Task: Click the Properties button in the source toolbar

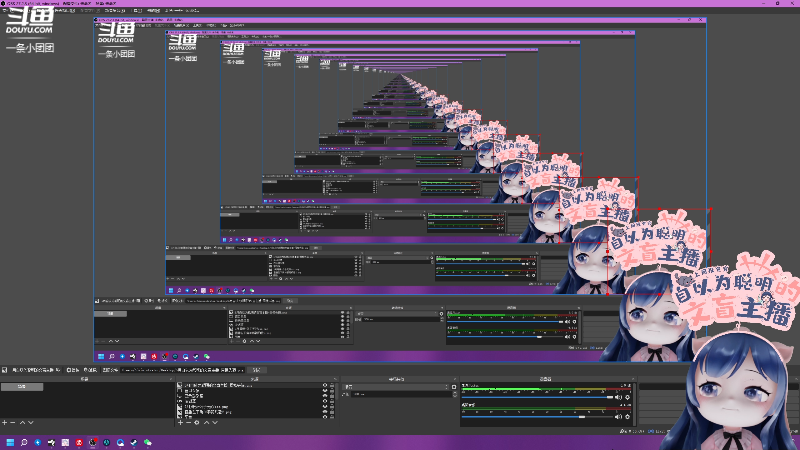Action: click(x=73, y=370)
